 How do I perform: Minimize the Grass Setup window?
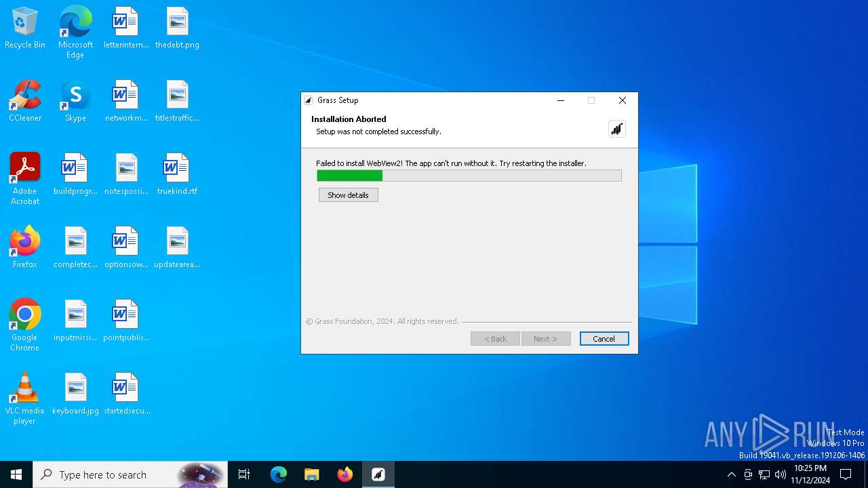pyautogui.click(x=561, y=100)
